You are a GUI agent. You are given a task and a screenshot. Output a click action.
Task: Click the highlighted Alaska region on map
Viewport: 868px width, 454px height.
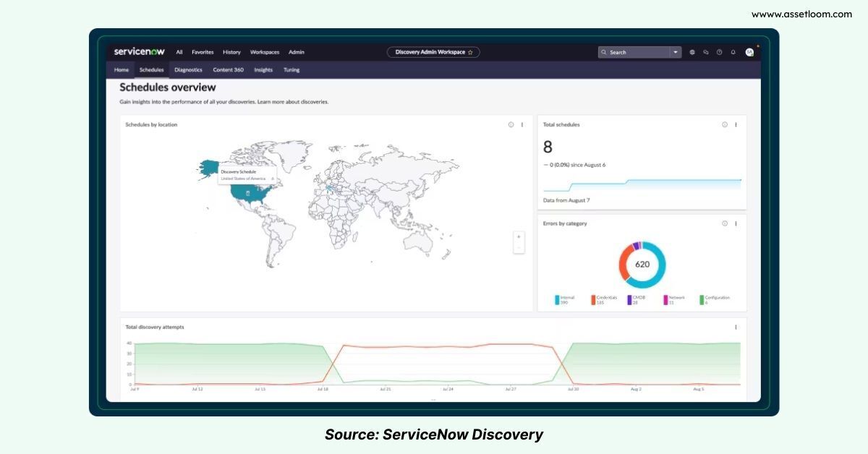[208, 168]
